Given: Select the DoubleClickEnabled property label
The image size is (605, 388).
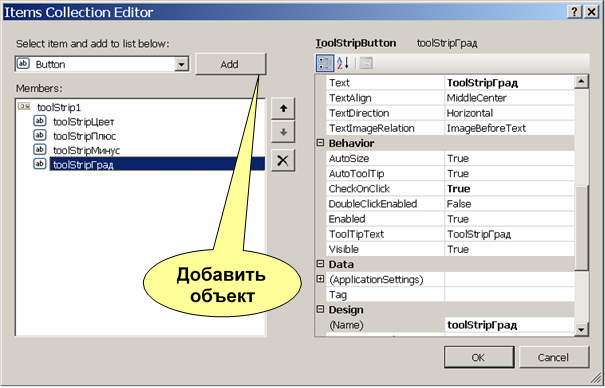Looking at the screenshot, I should pos(373,204).
